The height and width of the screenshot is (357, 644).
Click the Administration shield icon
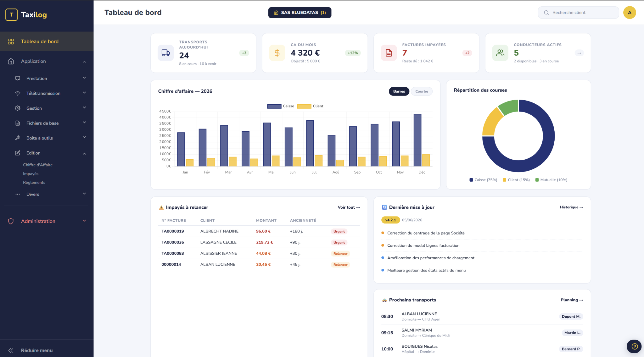click(x=11, y=221)
